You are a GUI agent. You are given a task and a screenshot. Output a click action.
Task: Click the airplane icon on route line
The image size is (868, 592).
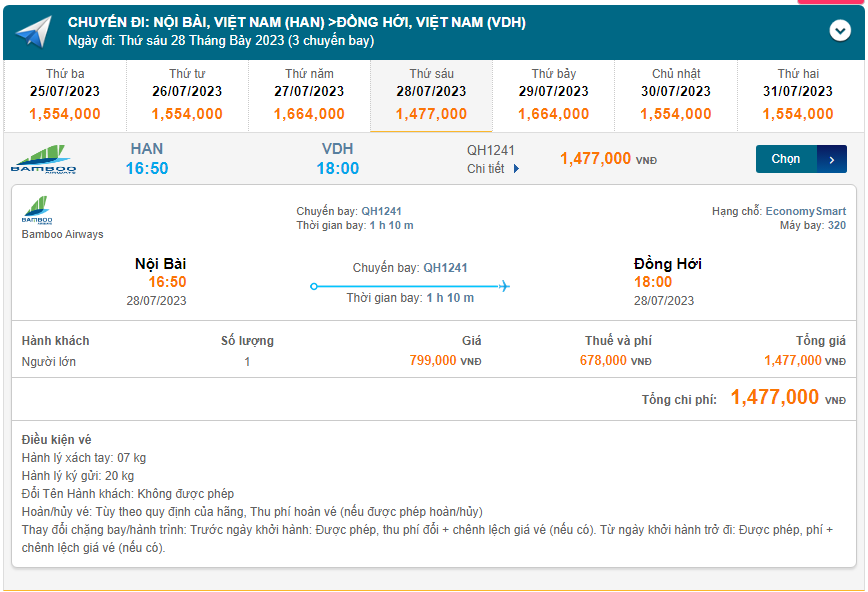504,287
